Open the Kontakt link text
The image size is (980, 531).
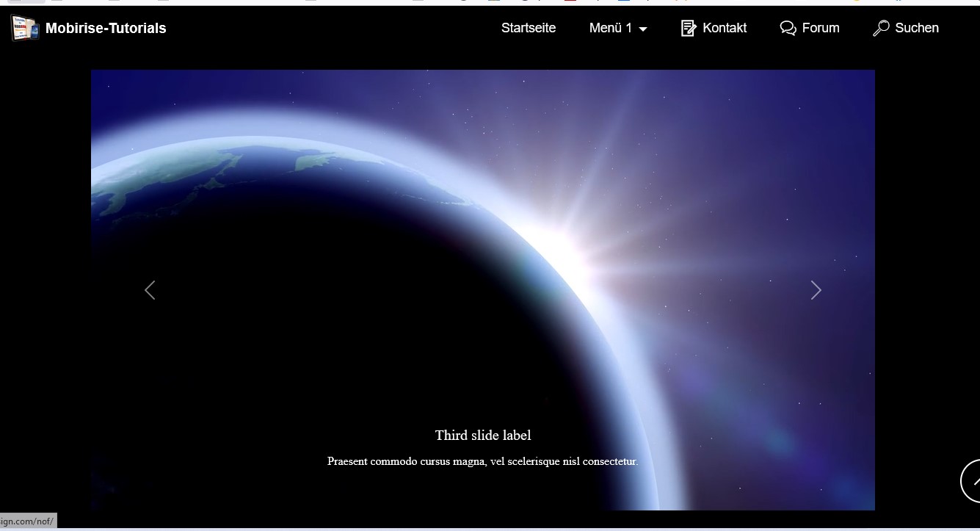(724, 28)
